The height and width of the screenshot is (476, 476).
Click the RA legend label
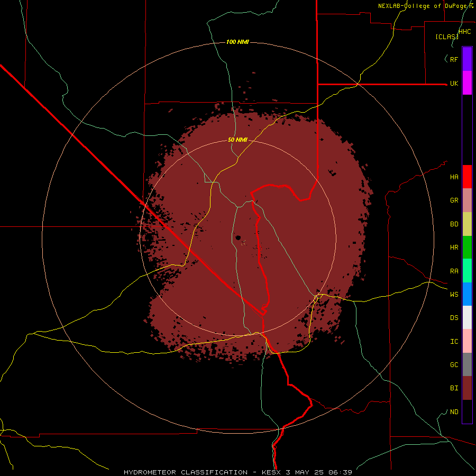coord(454,271)
